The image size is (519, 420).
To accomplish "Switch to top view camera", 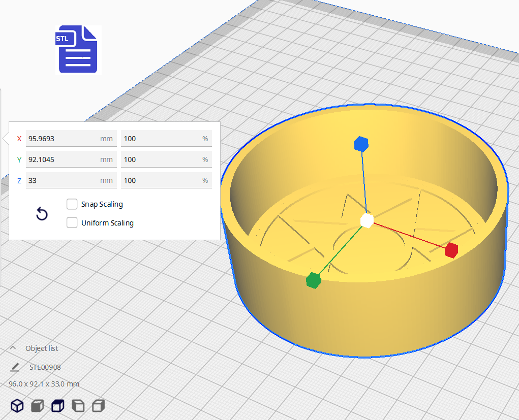I will (57, 406).
